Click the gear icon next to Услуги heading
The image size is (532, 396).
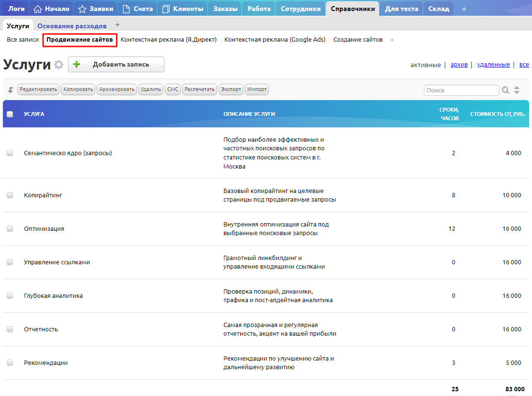point(58,65)
